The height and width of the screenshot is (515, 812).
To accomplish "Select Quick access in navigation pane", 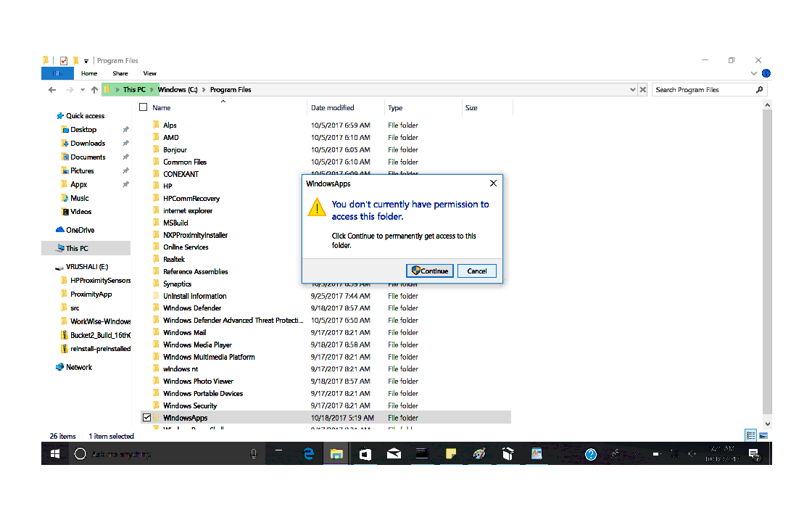I will pos(85,116).
